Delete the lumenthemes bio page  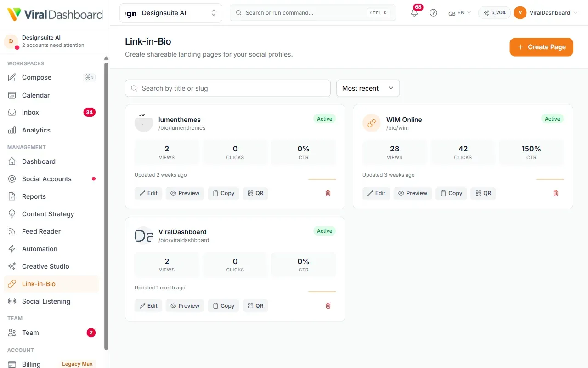[x=328, y=193]
